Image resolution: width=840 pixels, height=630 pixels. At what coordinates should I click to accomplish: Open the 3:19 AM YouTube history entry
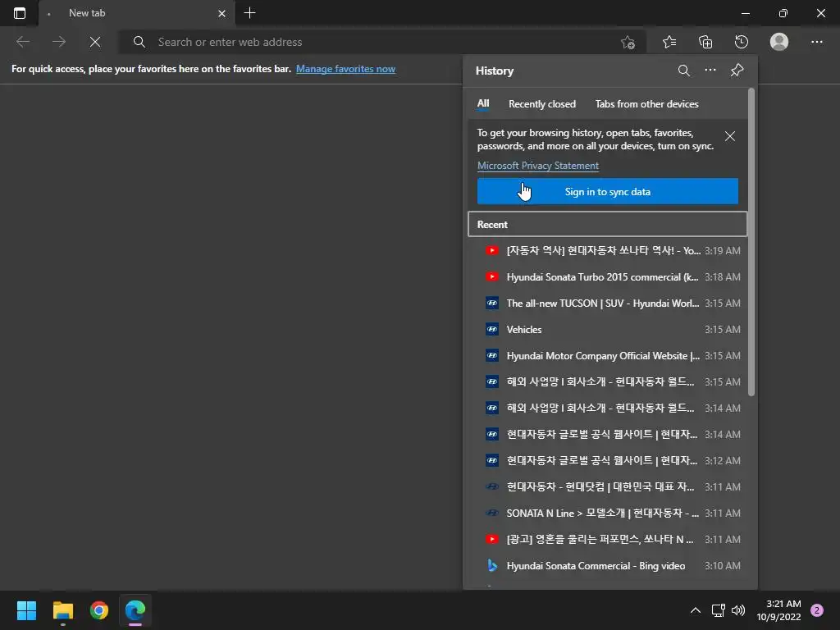608,250
